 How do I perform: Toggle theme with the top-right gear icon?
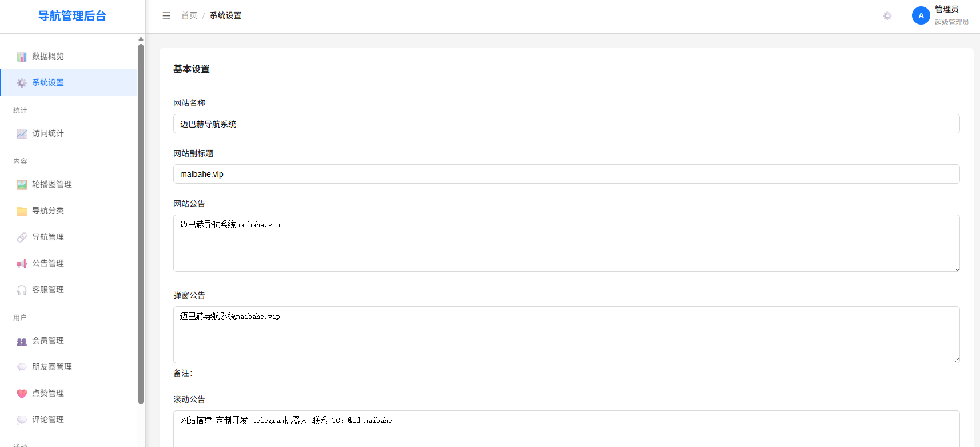coord(887,16)
